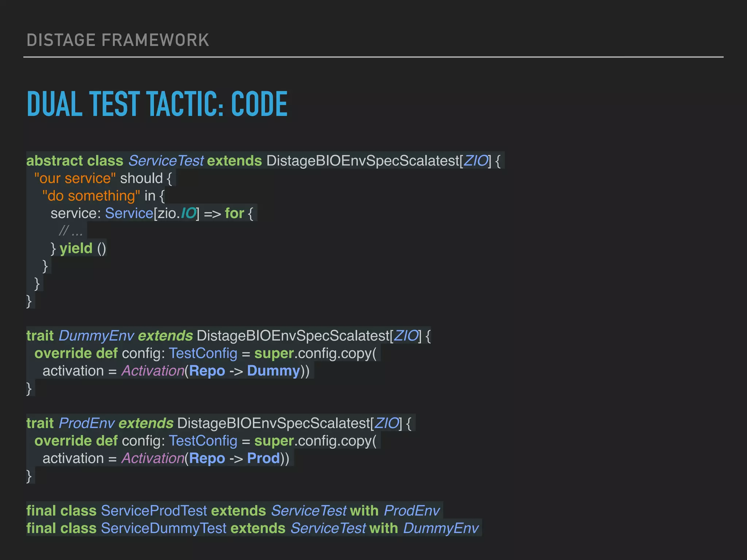Click TestConfig type in DummyEnv trait
The image size is (747, 560).
pyautogui.click(x=203, y=353)
